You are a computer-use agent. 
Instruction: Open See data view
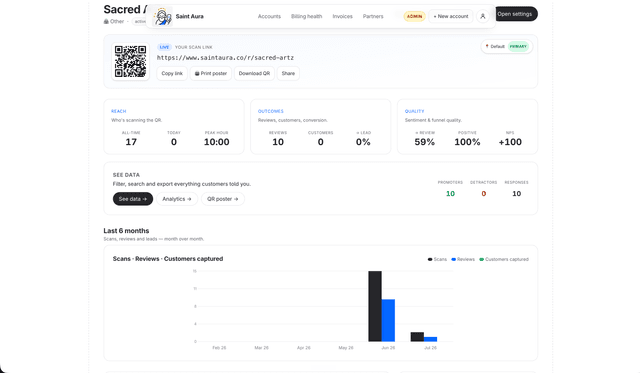(133, 199)
